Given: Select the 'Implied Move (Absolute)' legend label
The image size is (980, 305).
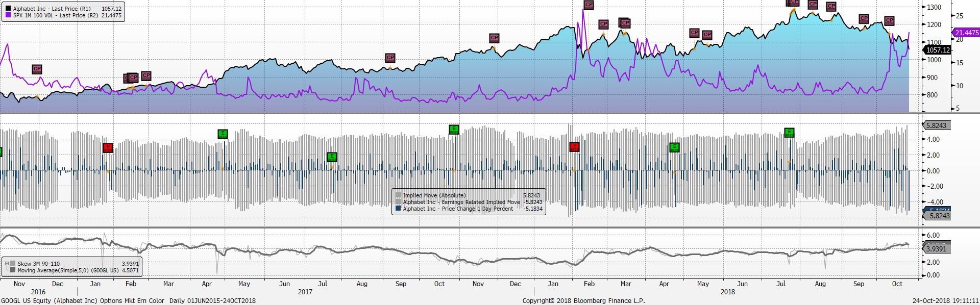Looking at the screenshot, I should click(434, 195).
